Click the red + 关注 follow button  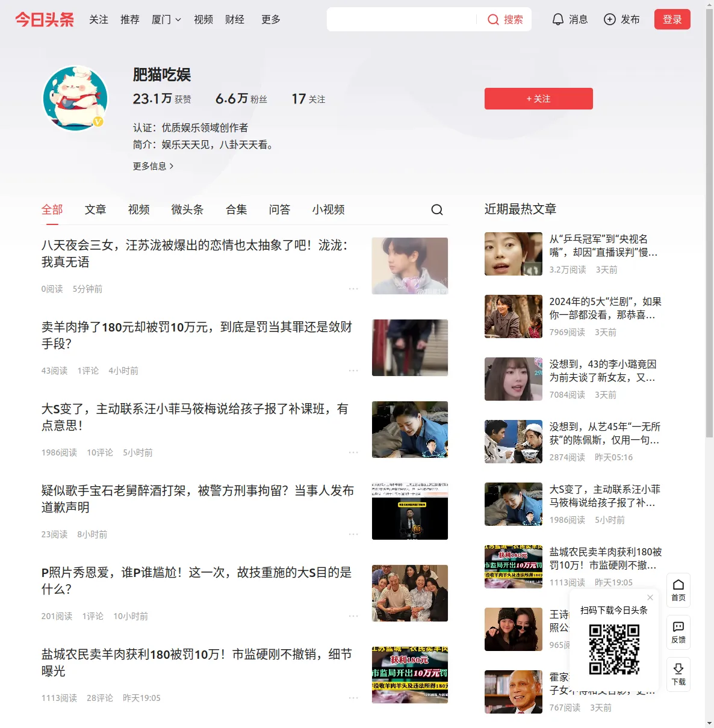pyautogui.click(x=539, y=99)
